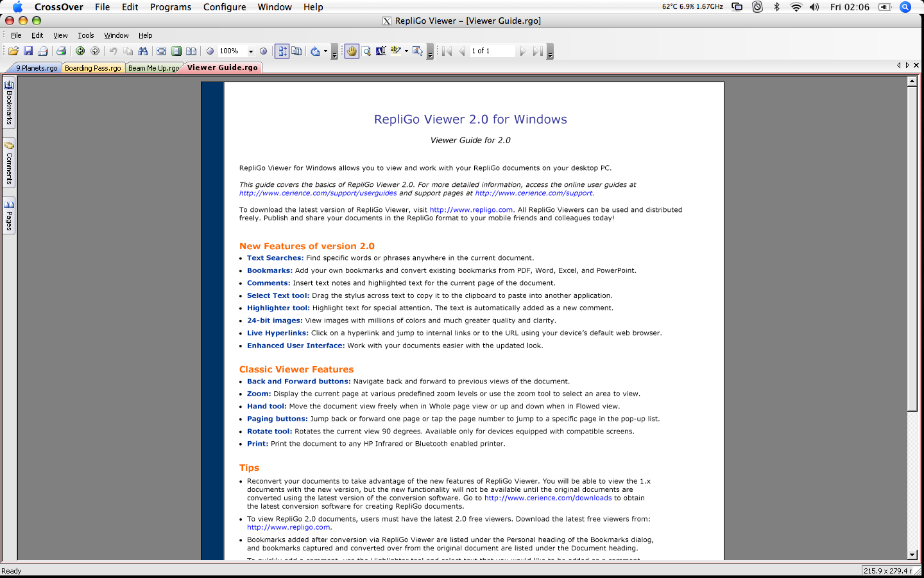Open the Bookmarks side panel
Viewport: 924px width, 578px height.
click(x=9, y=103)
